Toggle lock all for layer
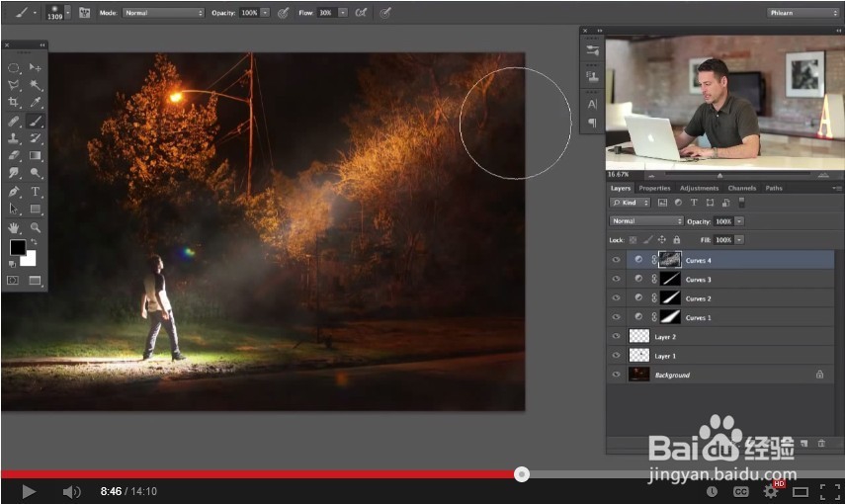The image size is (845, 504). pos(676,240)
